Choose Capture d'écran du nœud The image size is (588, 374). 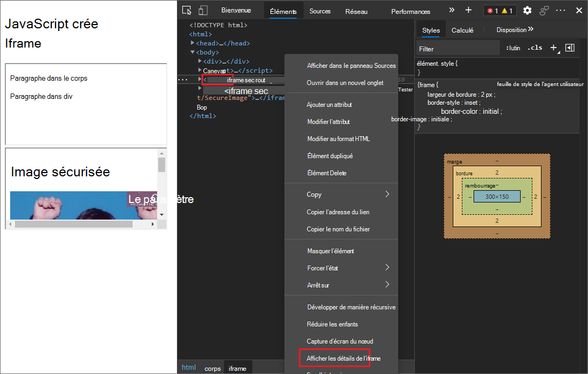pyautogui.click(x=341, y=341)
